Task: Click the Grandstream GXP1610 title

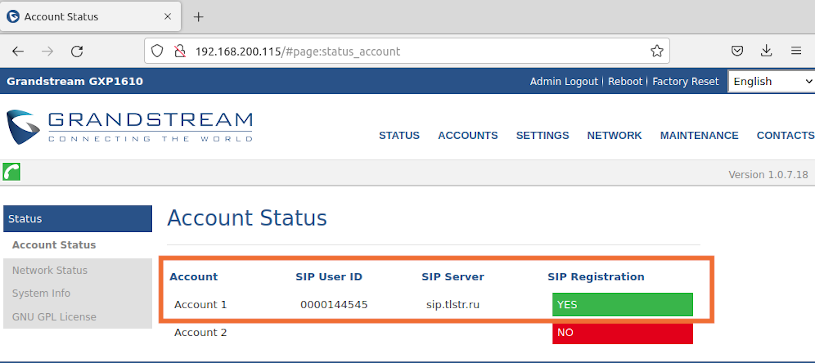Action: [x=75, y=82]
